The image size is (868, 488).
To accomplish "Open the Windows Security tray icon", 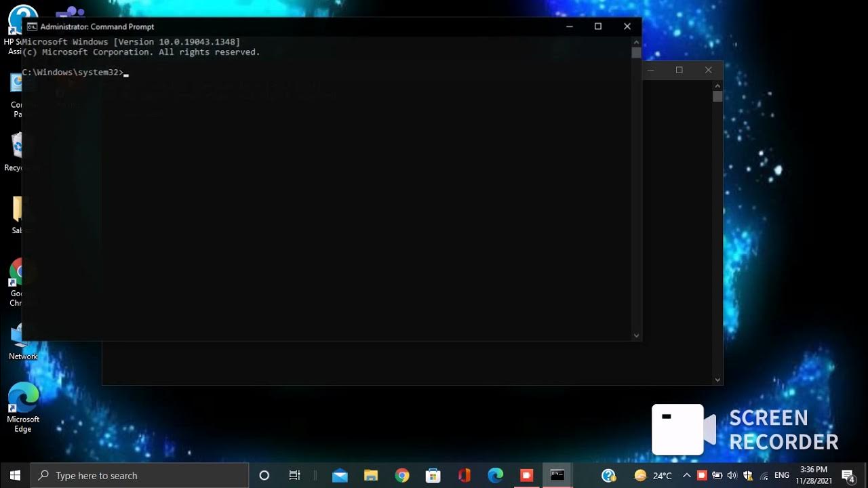I will 749,476.
